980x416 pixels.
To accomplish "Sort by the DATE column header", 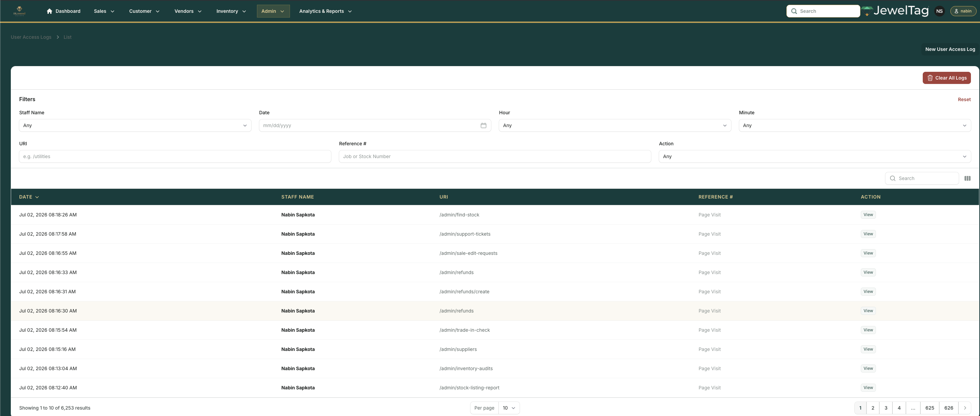I will click(29, 197).
